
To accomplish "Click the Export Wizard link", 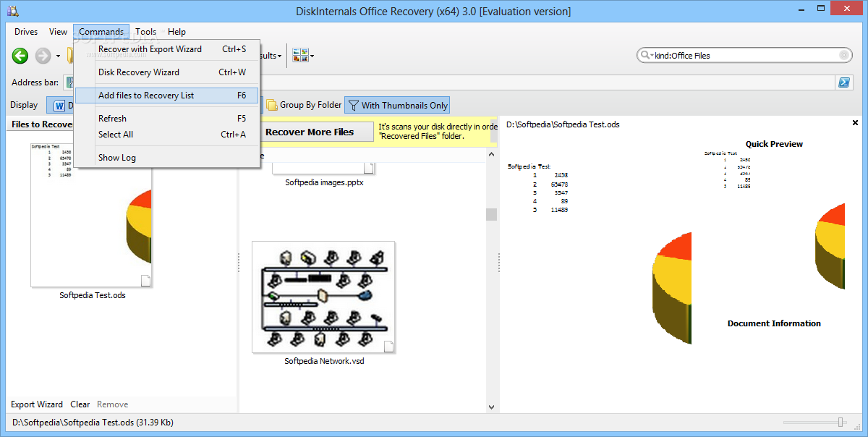I will coord(37,404).
